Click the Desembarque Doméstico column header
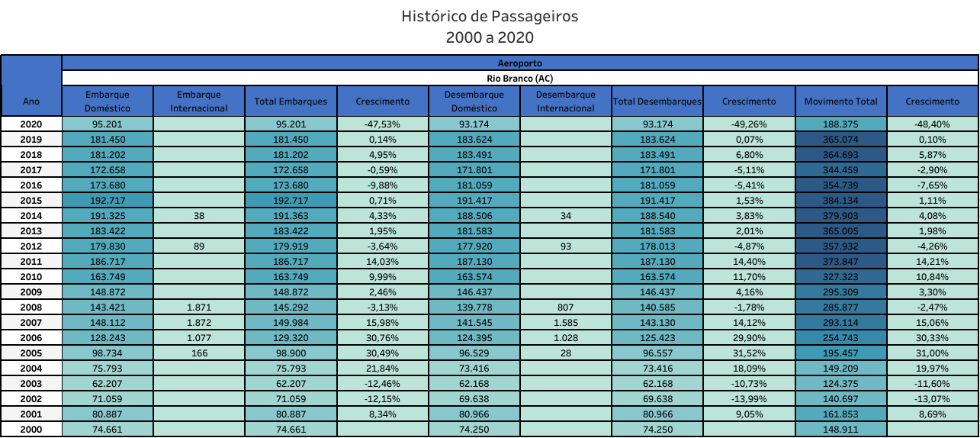Image resolution: width=980 pixels, height=438 pixels. coord(474,101)
